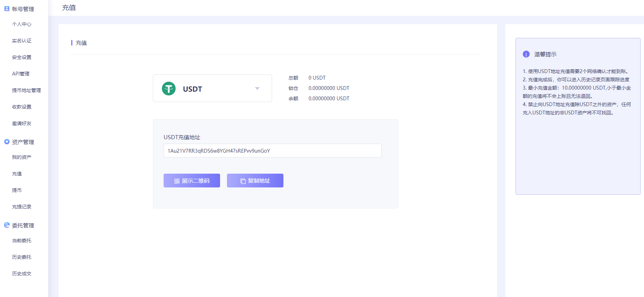The image size is (644, 297).
Task: Open 充提记录 history page
Action: pyautogui.click(x=22, y=207)
